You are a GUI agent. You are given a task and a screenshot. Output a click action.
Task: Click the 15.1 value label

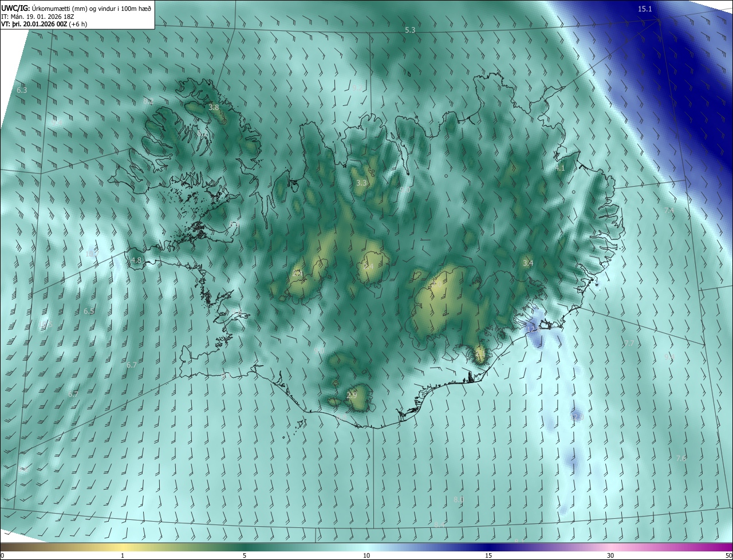point(645,9)
